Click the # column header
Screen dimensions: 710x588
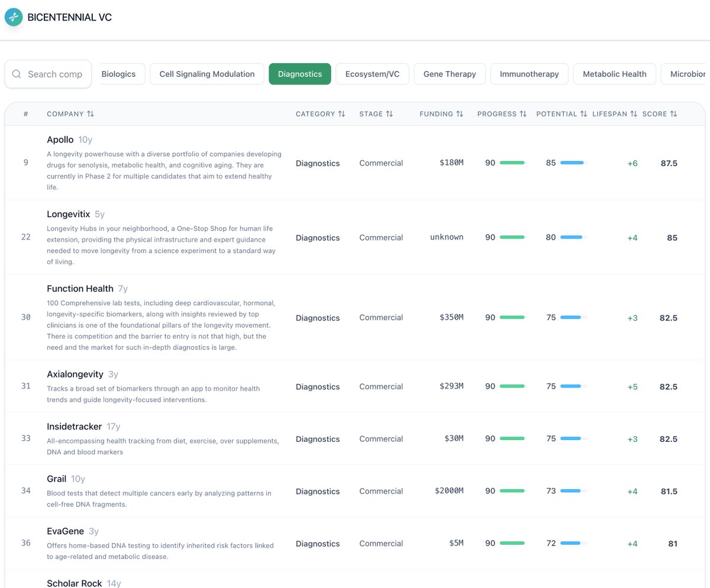pyautogui.click(x=25, y=114)
